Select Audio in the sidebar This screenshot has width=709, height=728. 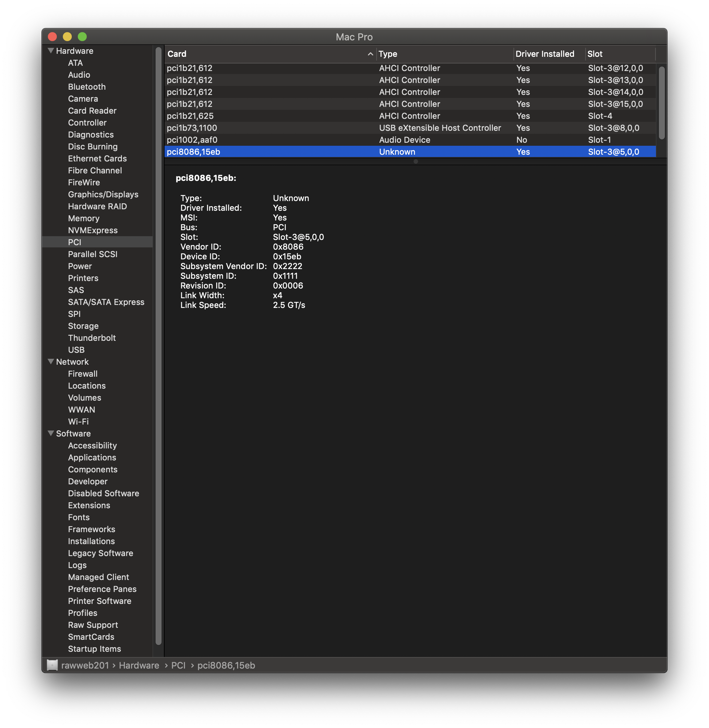pos(79,75)
